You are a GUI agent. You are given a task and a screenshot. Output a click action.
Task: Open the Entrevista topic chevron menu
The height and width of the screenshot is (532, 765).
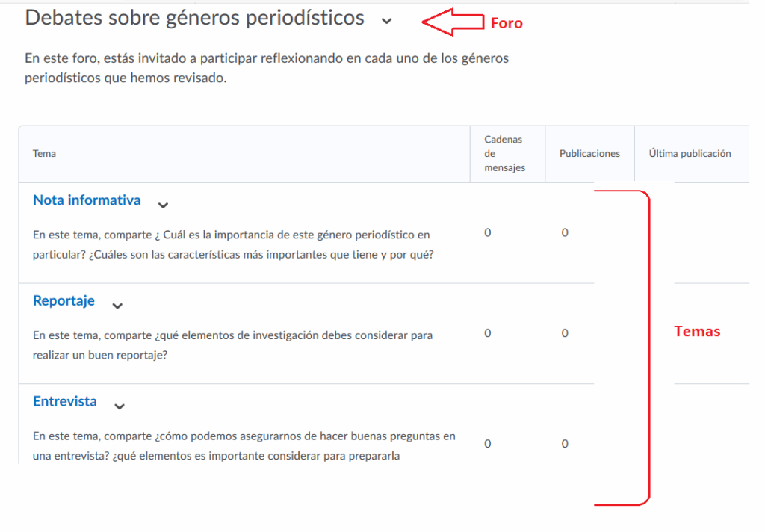click(x=120, y=406)
